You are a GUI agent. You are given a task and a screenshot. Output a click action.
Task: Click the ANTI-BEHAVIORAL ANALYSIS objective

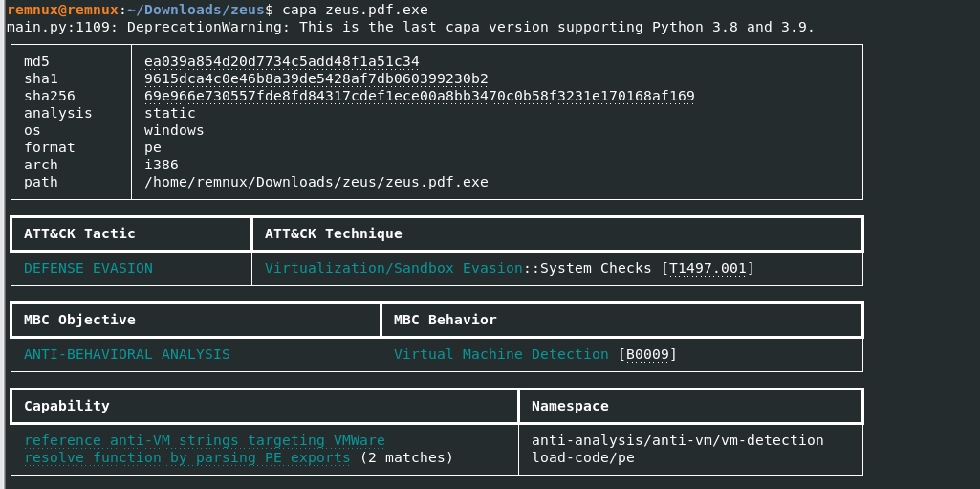click(x=127, y=354)
